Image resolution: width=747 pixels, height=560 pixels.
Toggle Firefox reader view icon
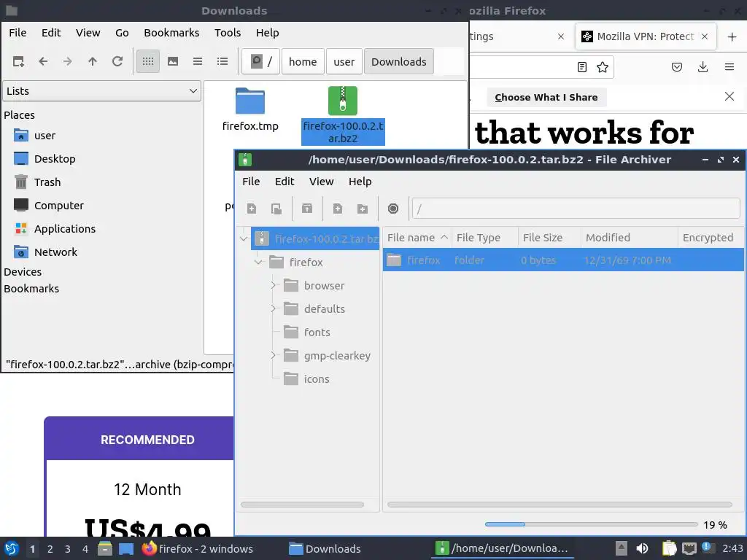pos(581,67)
